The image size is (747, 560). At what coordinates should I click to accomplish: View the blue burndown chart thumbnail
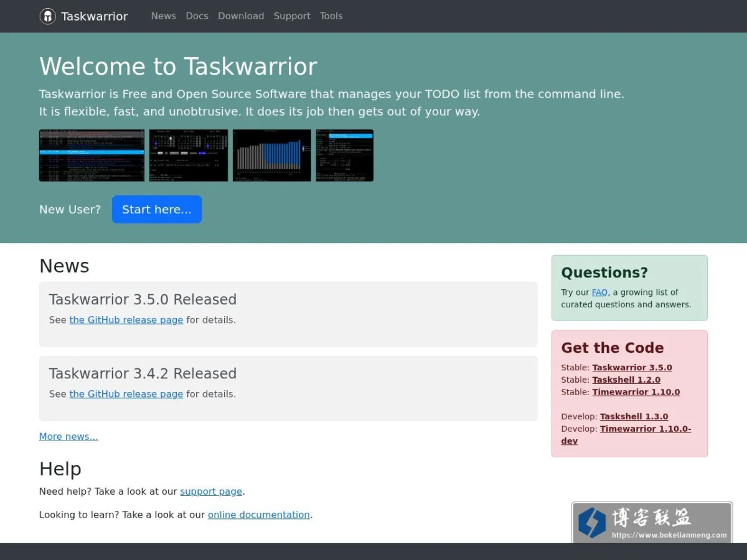click(x=272, y=156)
